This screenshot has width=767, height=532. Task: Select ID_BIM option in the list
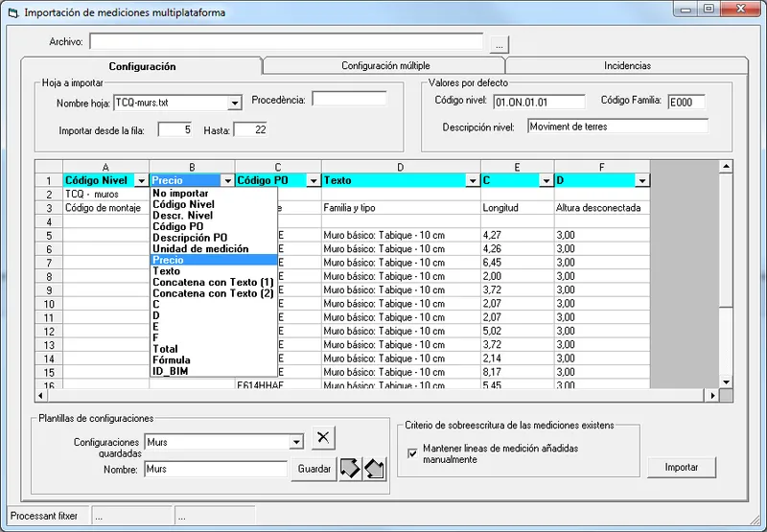coord(214,371)
